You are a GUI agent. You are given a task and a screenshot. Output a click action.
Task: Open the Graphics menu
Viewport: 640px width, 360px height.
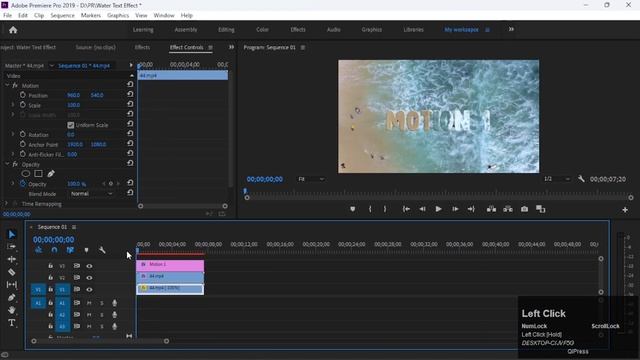click(118, 16)
